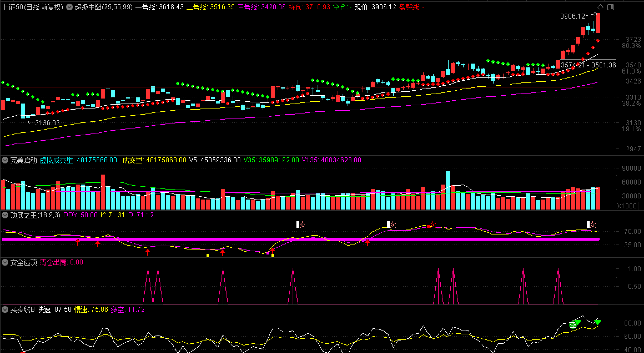This screenshot has height=353, width=644.
Task: Click the red 卖 sell marker
Action: pos(432,224)
